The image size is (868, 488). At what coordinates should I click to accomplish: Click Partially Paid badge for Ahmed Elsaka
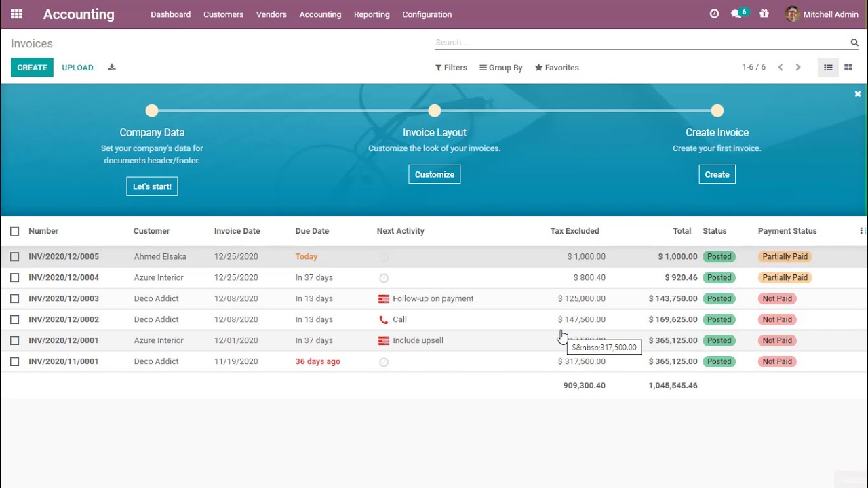coord(785,256)
